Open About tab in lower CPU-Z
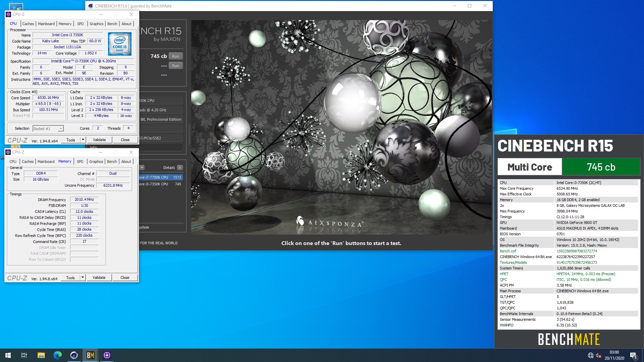 click(x=126, y=162)
